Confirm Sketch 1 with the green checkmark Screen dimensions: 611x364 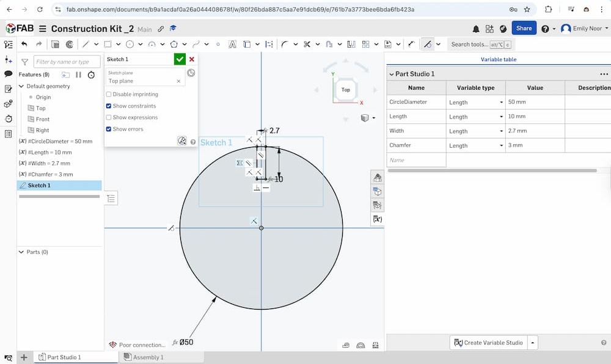[x=180, y=59]
